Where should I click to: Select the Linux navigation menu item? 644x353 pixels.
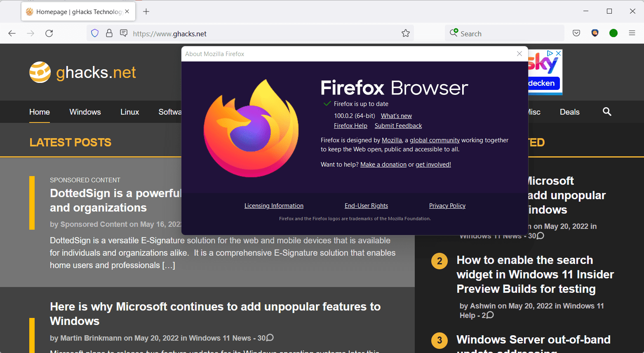tap(129, 112)
